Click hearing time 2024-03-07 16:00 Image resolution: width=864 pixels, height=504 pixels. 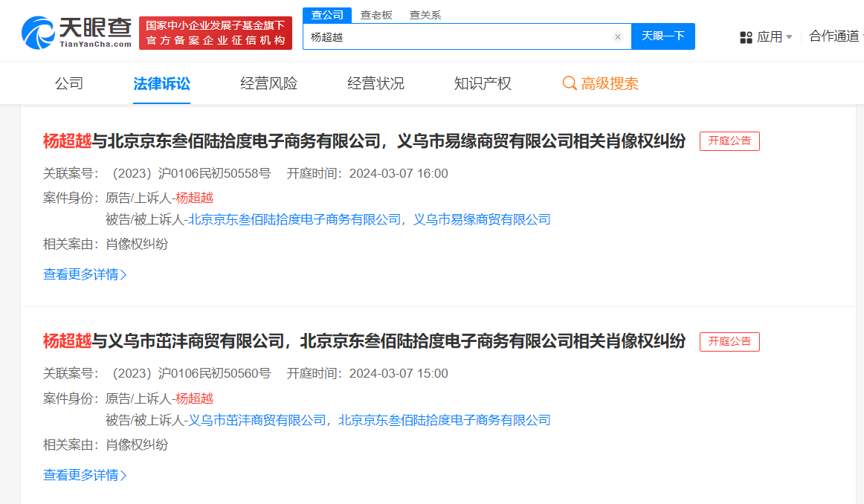(399, 173)
